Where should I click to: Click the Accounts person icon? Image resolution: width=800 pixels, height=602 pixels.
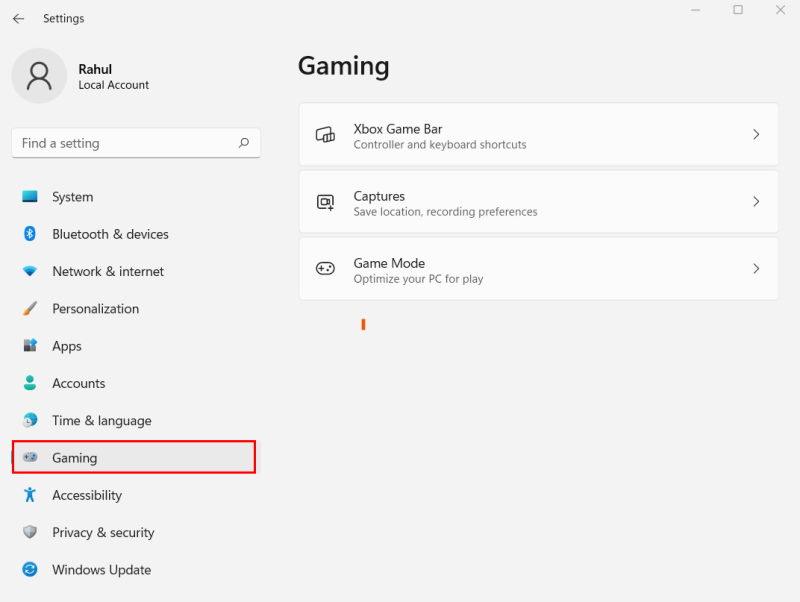pos(30,383)
